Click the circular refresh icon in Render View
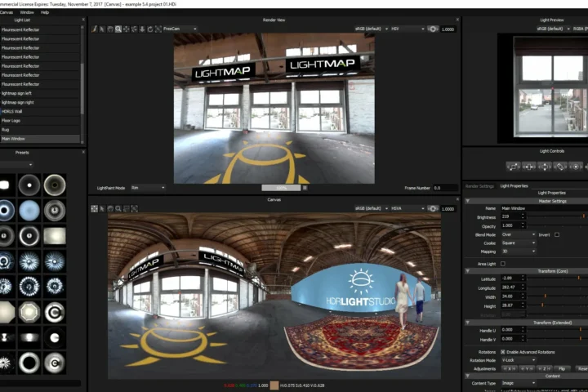This screenshot has height=392, width=588. point(150,29)
